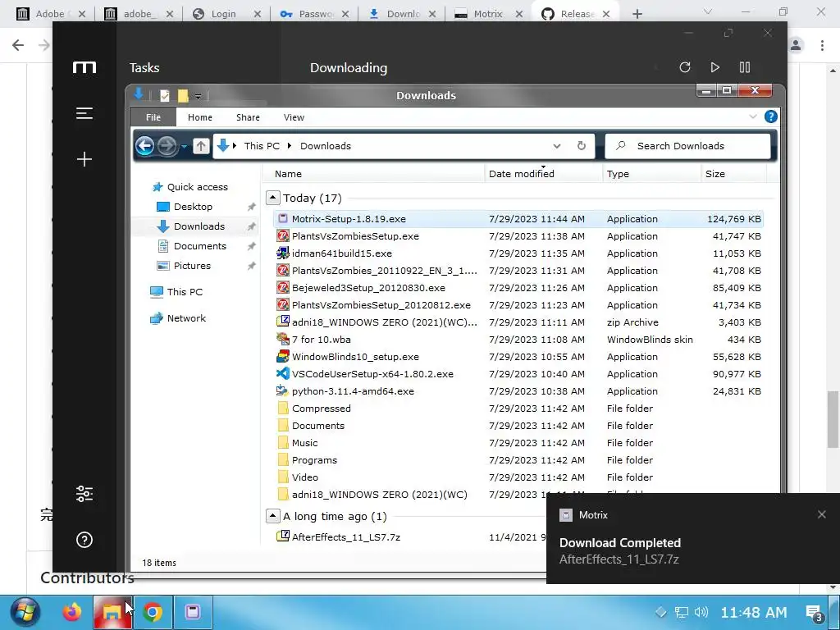Switch to Chrome via taskbar icon
This screenshot has height=630, width=840.
pos(153,612)
